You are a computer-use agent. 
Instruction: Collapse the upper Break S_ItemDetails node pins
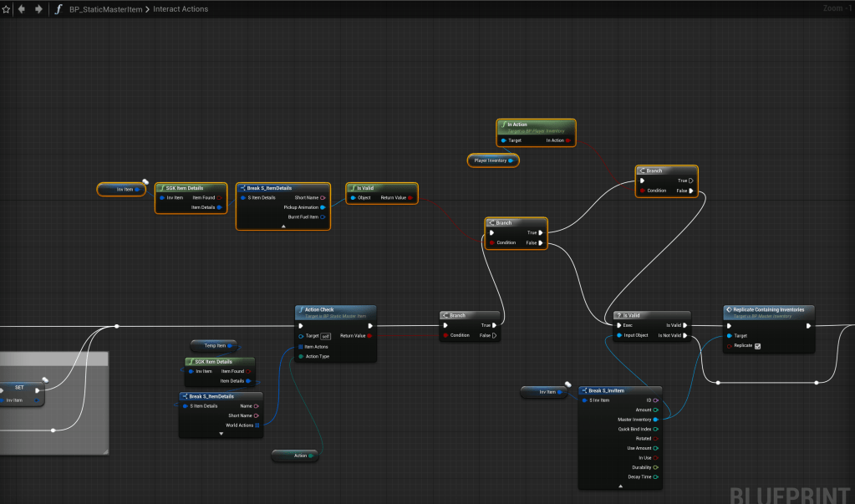coord(282,227)
